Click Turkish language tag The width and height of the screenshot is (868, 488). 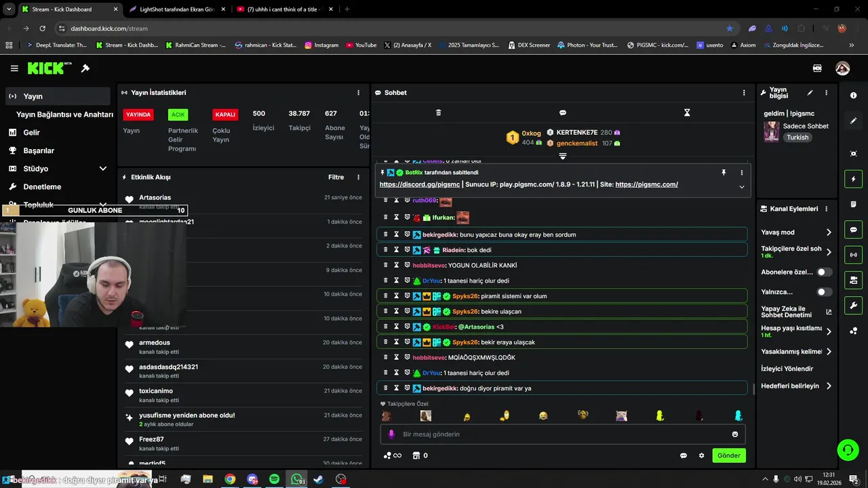tap(797, 138)
